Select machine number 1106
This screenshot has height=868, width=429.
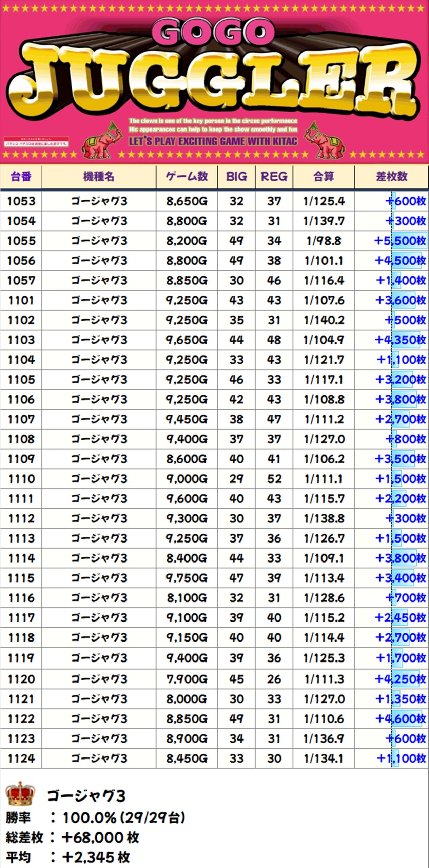(21, 400)
